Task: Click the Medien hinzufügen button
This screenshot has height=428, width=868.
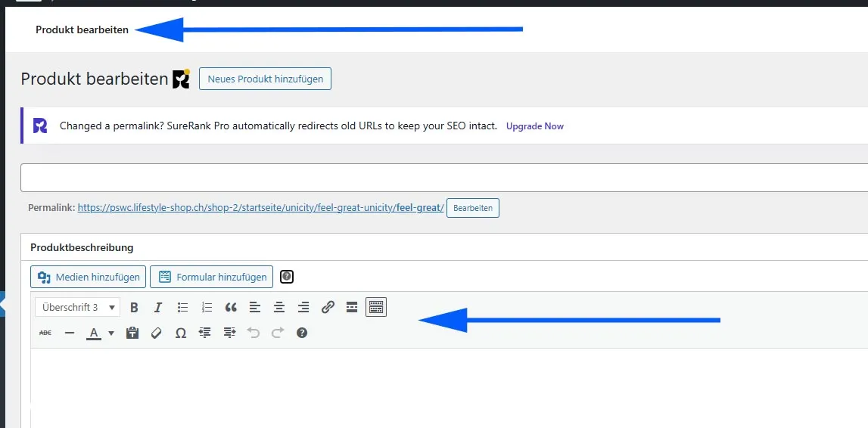Action: click(89, 277)
